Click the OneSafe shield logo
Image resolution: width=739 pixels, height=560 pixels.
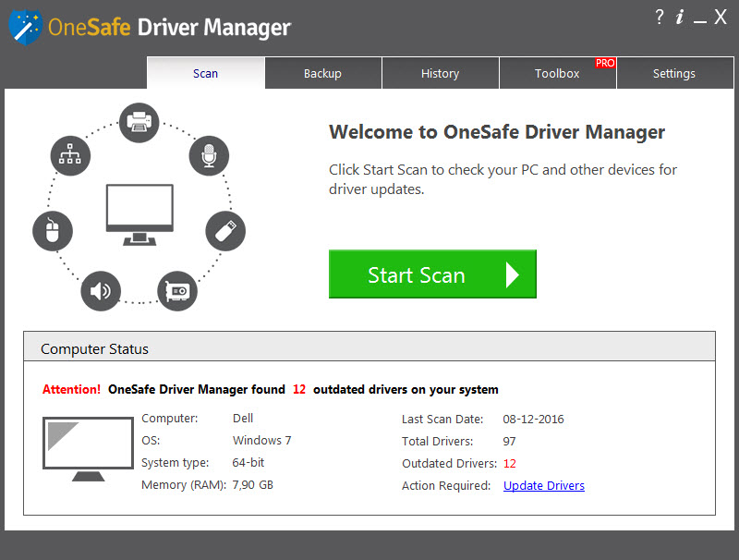point(23,27)
